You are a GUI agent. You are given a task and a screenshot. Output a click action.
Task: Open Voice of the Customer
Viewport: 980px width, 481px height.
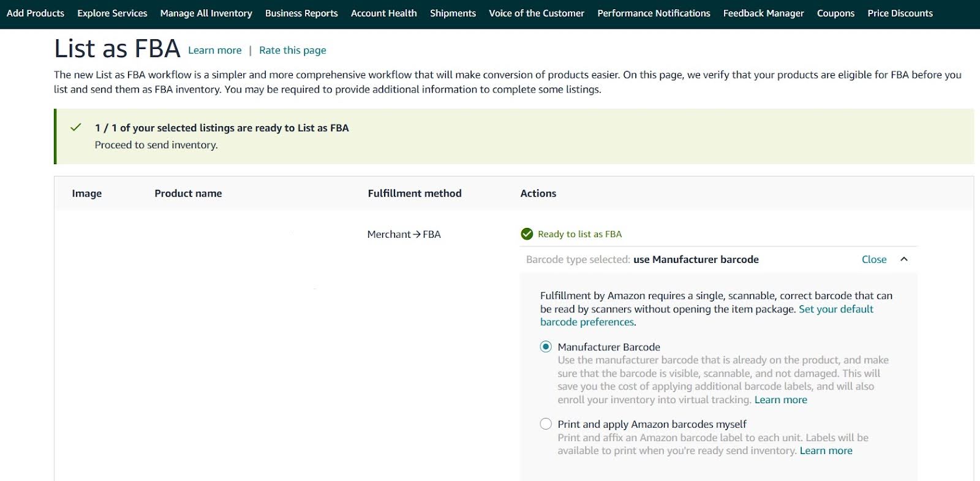(537, 13)
